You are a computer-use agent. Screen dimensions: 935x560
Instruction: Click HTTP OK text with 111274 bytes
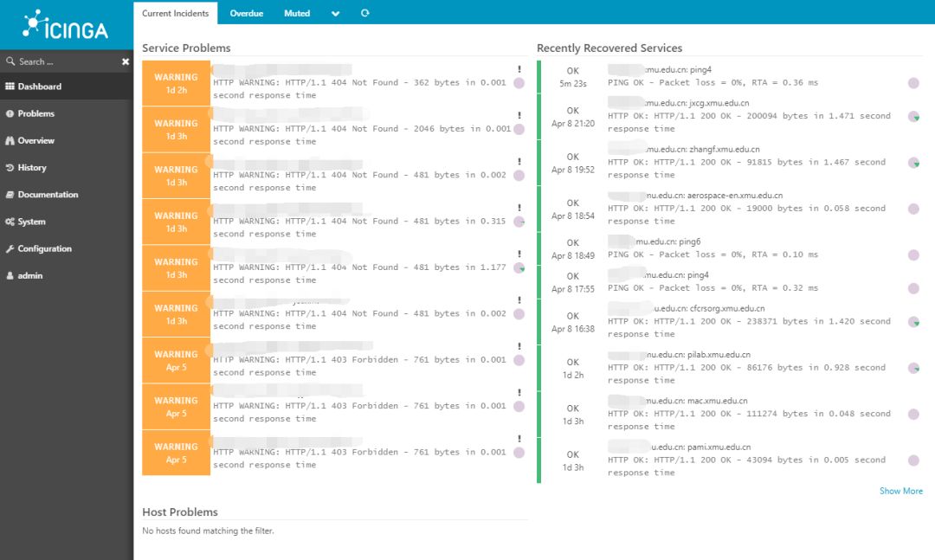[749, 420]
